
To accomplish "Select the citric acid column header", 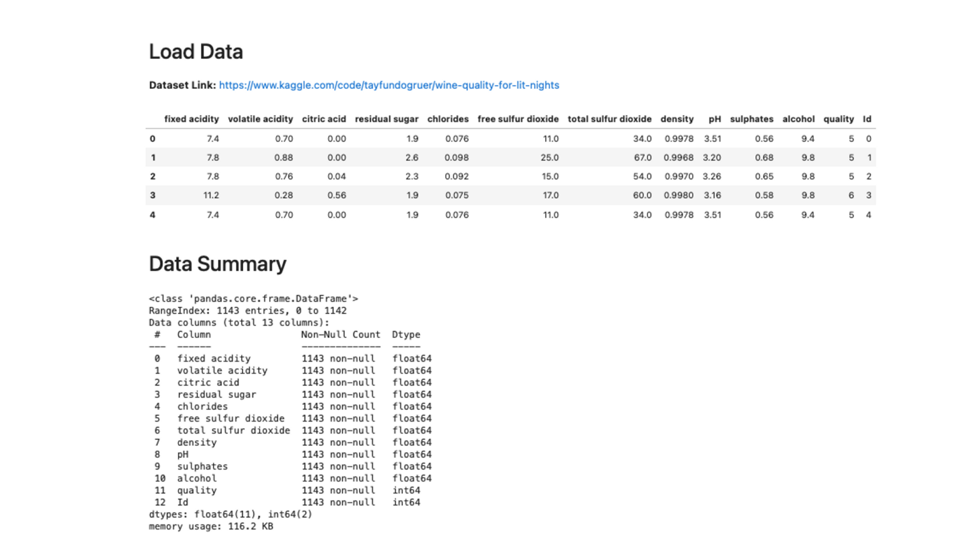I will (324, 119).
